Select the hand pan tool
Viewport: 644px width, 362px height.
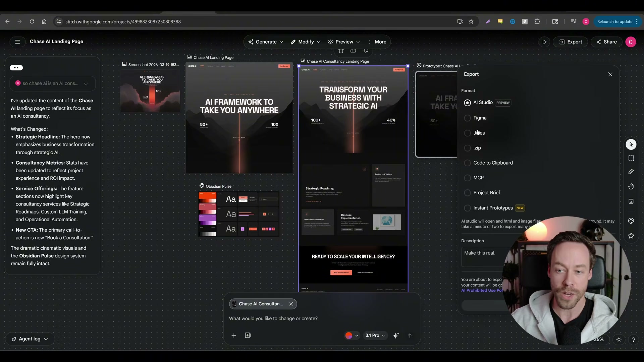click(x=631, y=186)
